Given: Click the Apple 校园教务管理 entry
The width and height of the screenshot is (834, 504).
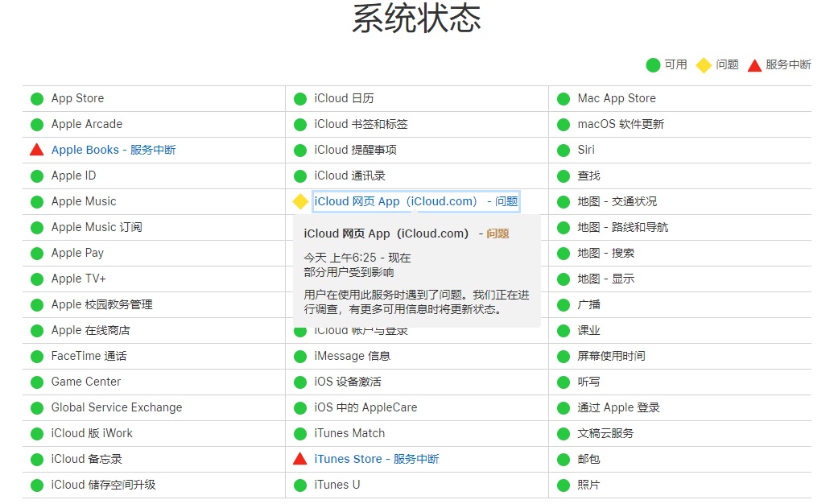Looking at the screenshot, I should click(101, 304).
